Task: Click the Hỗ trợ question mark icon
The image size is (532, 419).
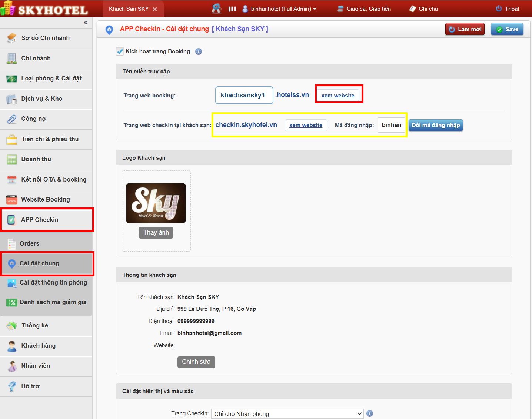Action: point(12,386)
